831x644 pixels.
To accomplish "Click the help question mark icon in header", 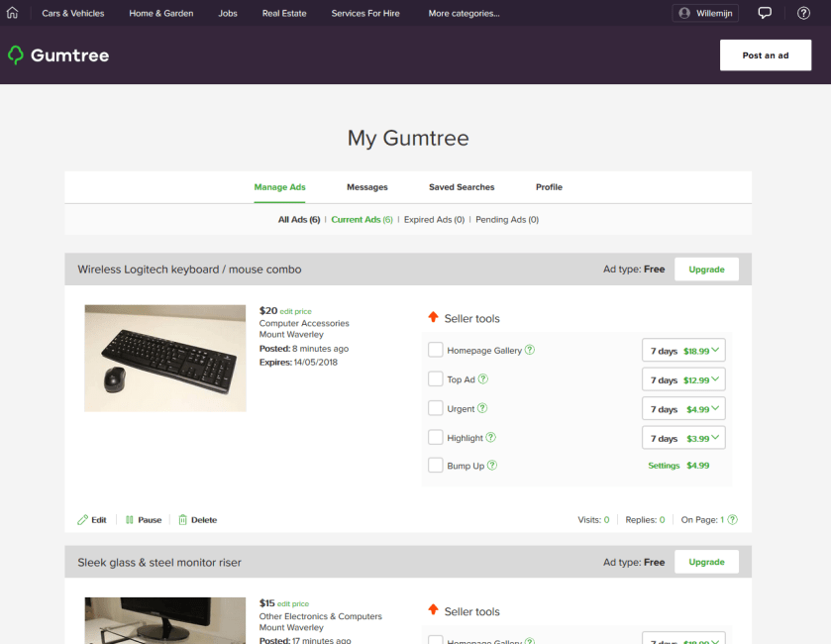I will pos(803,13).
